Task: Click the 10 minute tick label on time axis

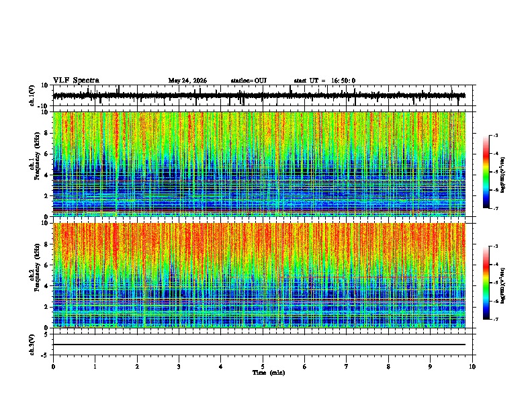Action: tap(472, 367)
